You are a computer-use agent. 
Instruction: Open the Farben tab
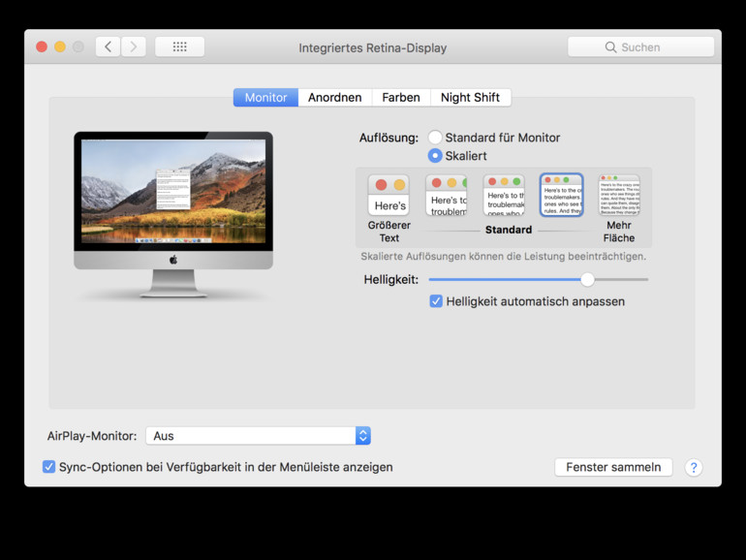click(400, 98)
